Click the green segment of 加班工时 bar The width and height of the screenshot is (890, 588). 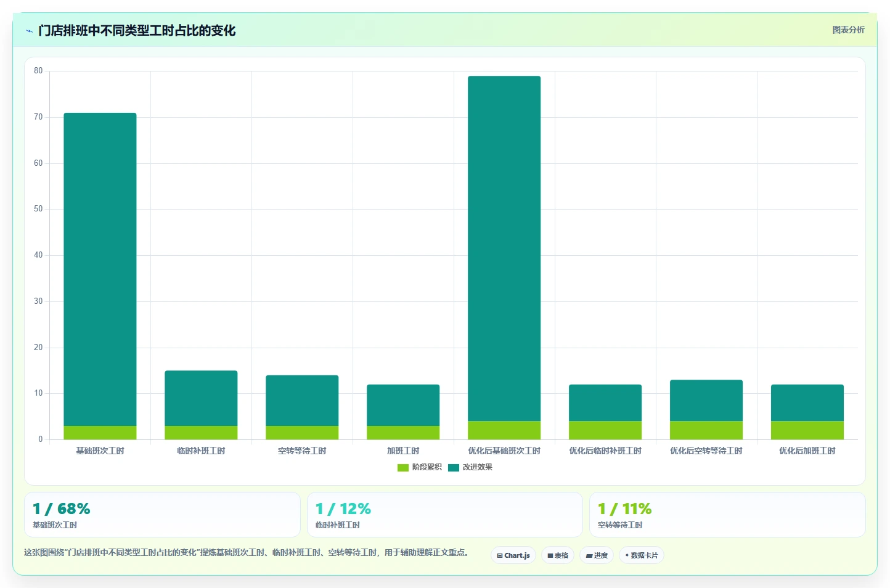403,433
